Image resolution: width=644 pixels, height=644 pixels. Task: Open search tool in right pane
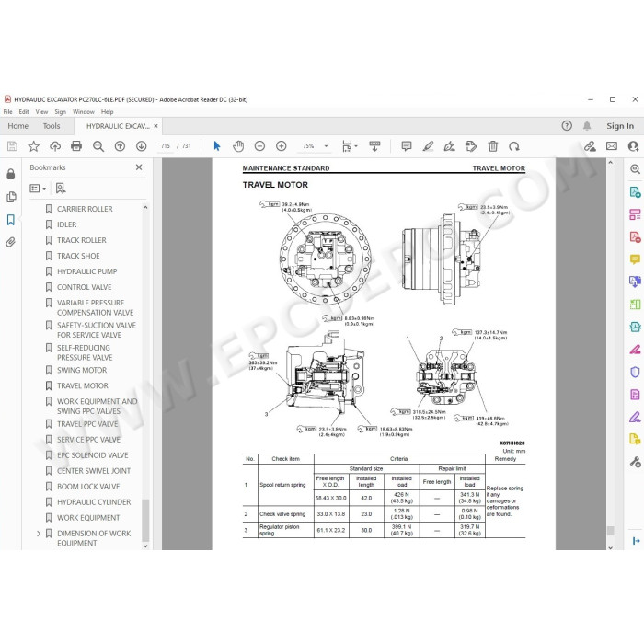[635, 169]
